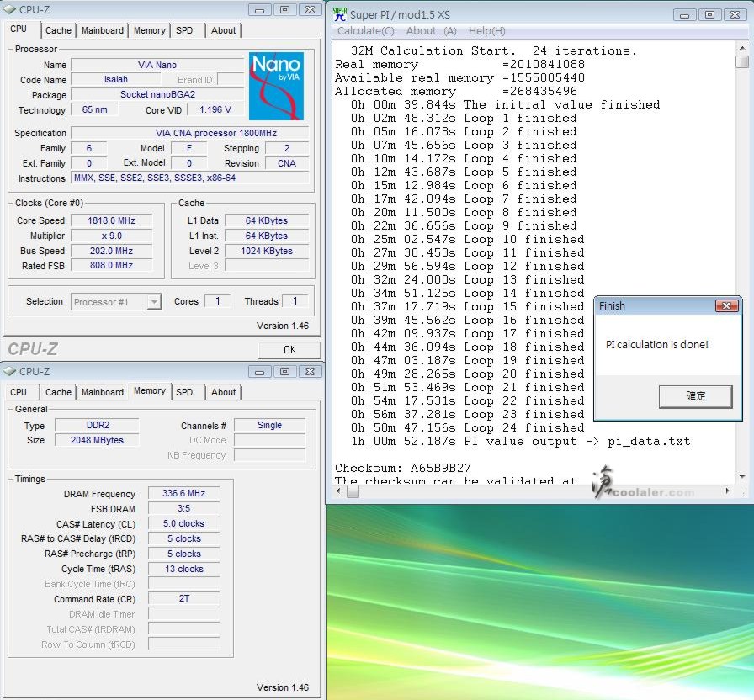754x700 pixels.
Task: Click the CPU-Z icon in the processor window title bar
Action: click(x=10, y=9)
